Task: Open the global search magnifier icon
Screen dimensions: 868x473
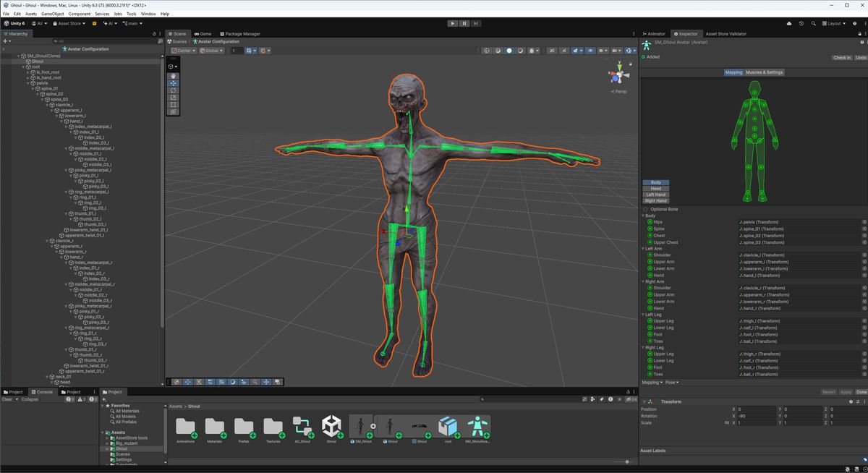Action: tap(814, 23)
